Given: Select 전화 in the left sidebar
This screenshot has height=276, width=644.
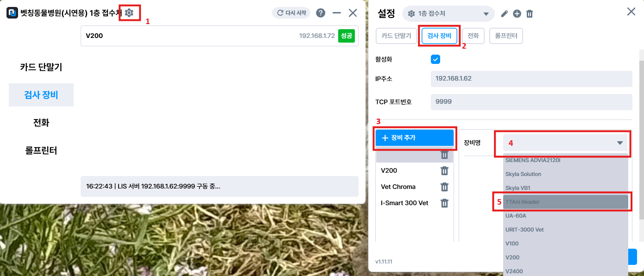Looking at the screenshot, I should 41,123.
